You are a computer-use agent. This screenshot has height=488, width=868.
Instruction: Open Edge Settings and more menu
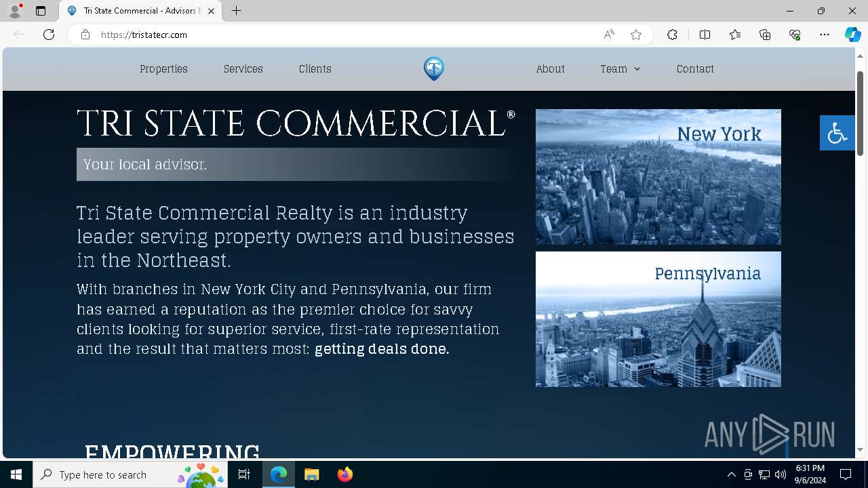[825, 35]
